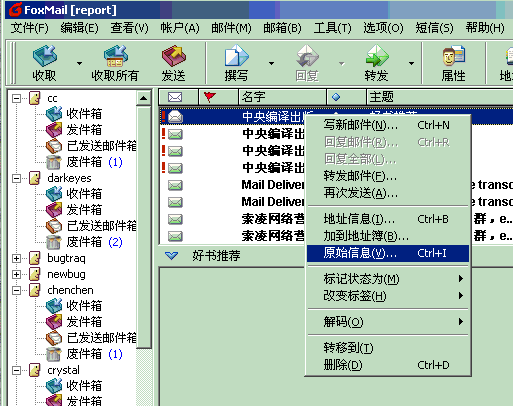This screenshot has width=513, height=406.
Task: Expand the bugtraq account node
Action: (x=16, y=258)
